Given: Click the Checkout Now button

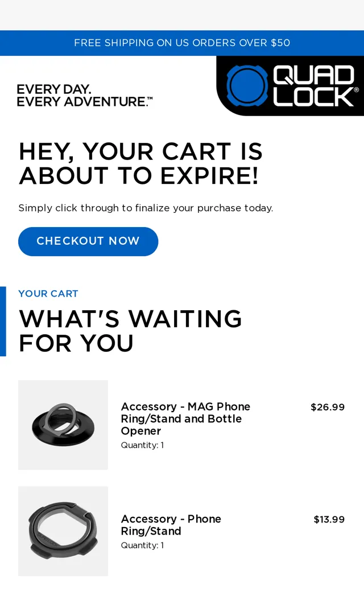Looking at the screenshot, I should click(x=88, y=241).
